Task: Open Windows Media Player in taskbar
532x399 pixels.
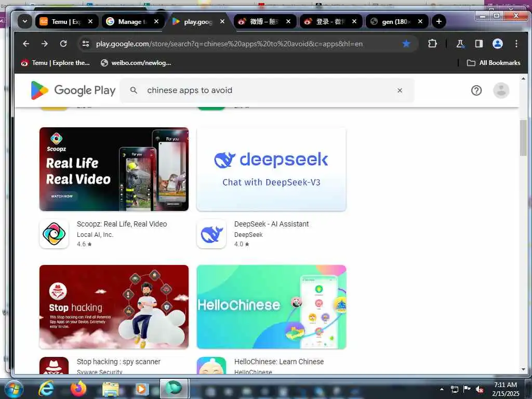Action: pyautogui.click(x=141, y=389)
